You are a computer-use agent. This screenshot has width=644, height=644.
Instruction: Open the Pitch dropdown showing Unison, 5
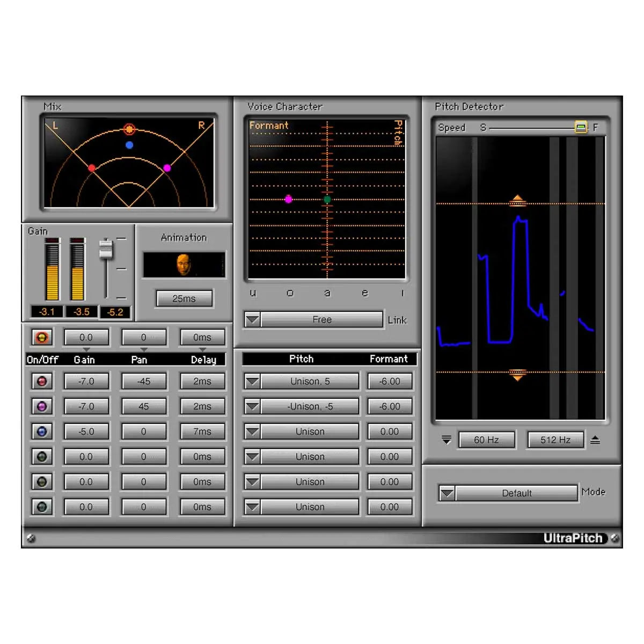252,381
